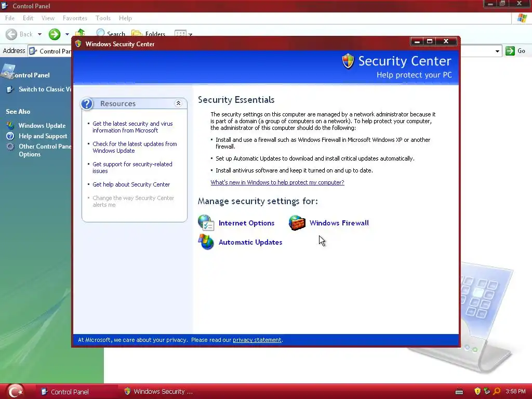Click Check for the latest updates link
The width and height of the screenshot is (532, 399).
click(x=135, y=147)
